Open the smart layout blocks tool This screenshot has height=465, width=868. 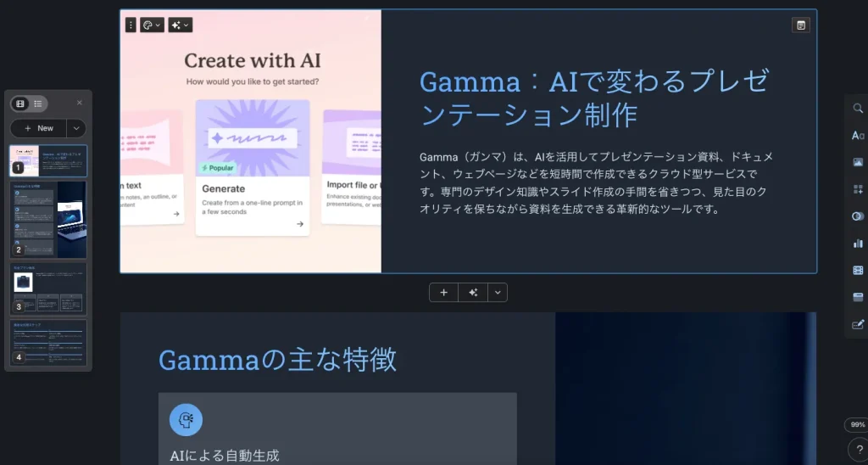pos(858,189)
